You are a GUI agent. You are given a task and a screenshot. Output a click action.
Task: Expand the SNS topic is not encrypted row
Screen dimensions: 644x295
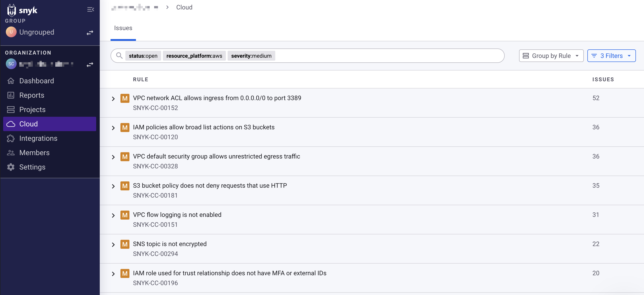coord(113,244)
